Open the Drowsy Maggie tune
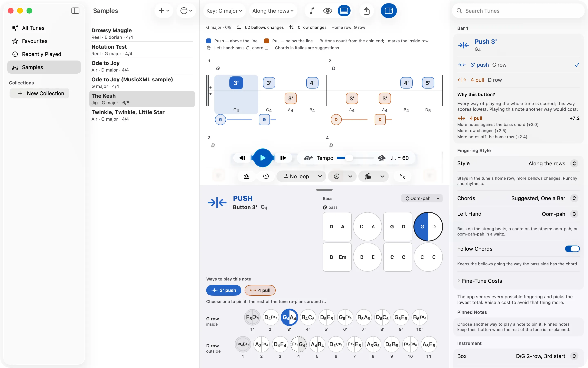The image size is (588, 368). tap(142, 34)
